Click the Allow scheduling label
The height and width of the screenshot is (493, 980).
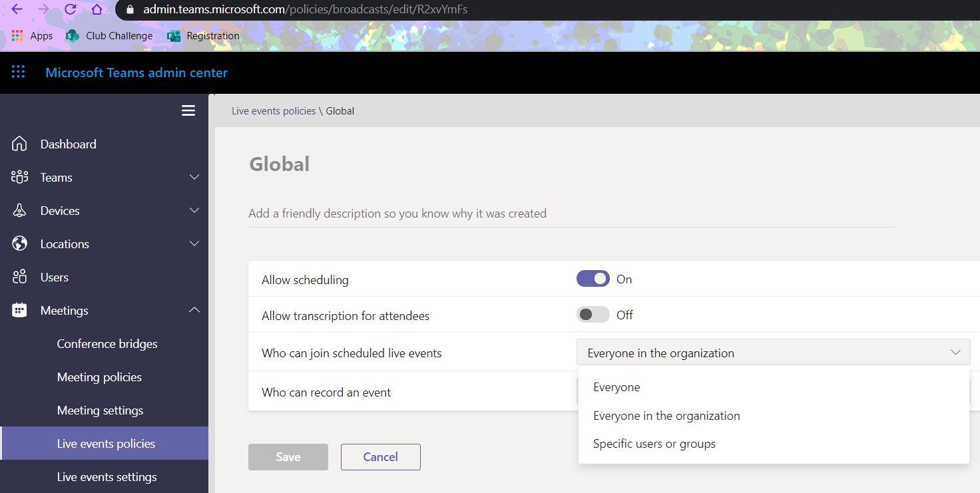pyautogui.click(x=305, y=280)
